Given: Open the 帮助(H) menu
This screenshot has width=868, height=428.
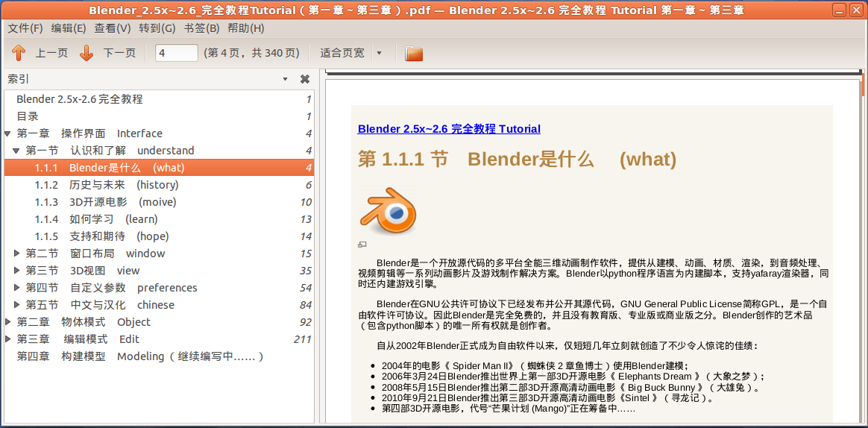Looking at the screenshot, I should 246,28.
